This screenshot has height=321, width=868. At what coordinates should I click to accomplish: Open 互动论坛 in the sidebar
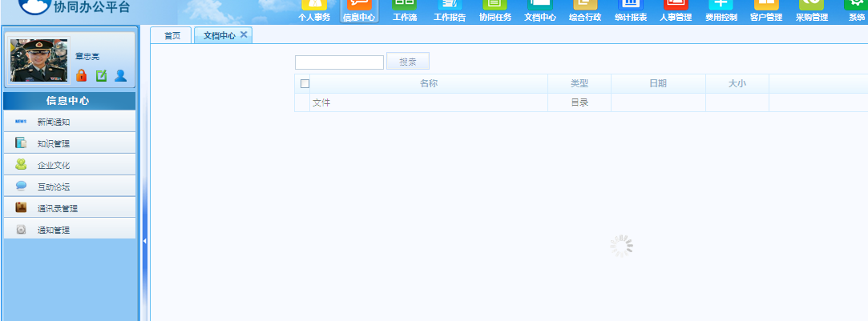69,187
